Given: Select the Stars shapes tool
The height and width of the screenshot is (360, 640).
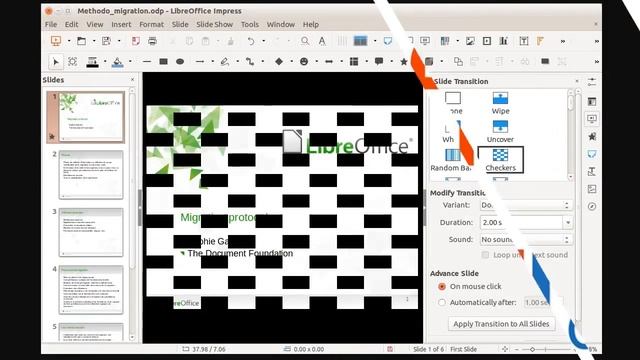Looking at the screenshot, I should coord(404,62).
